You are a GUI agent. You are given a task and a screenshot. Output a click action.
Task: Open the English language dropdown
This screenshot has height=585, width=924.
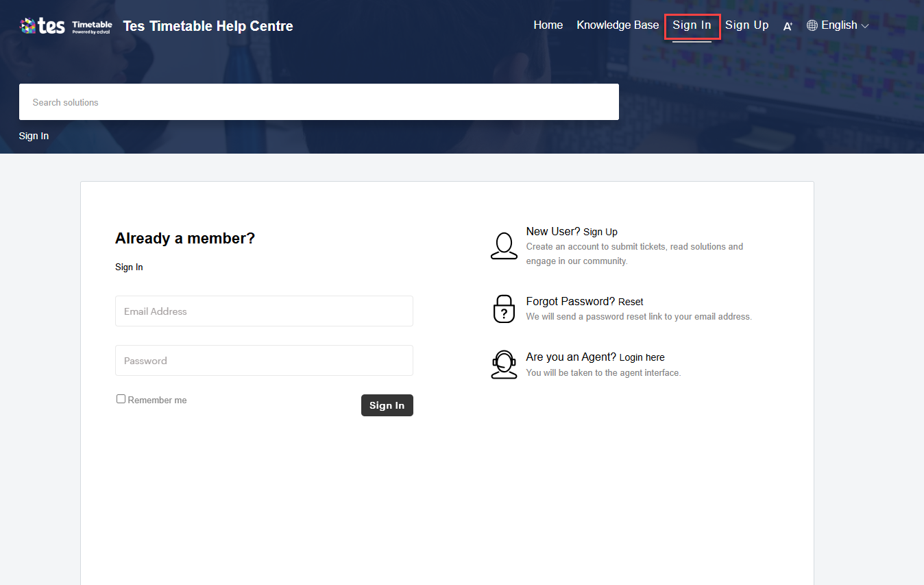(838, 25)
